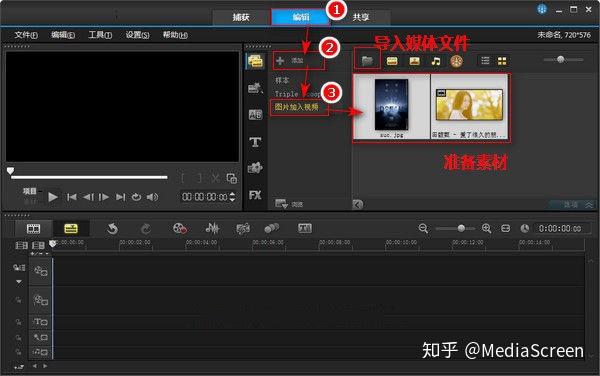Click the 添加 (Add) folder button

coord(298,61)
